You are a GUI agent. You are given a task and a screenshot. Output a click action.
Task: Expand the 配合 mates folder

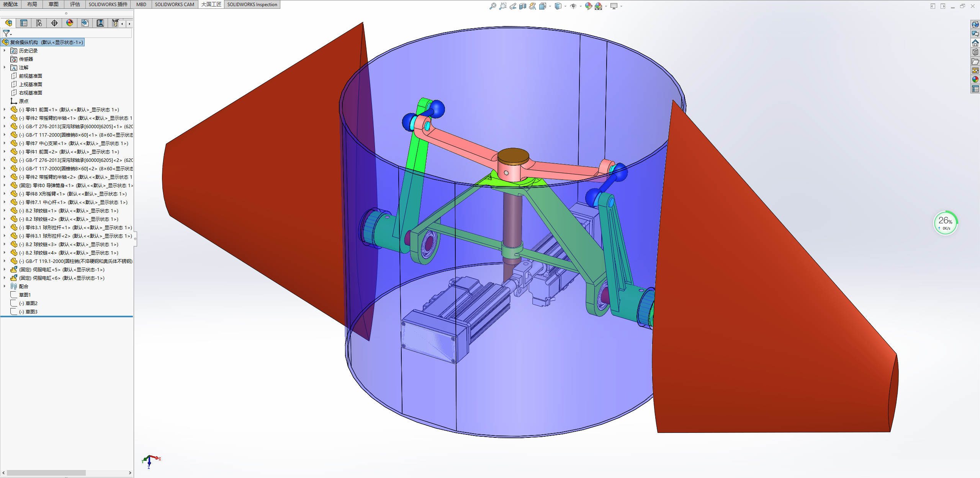click(x=5, y=286)
